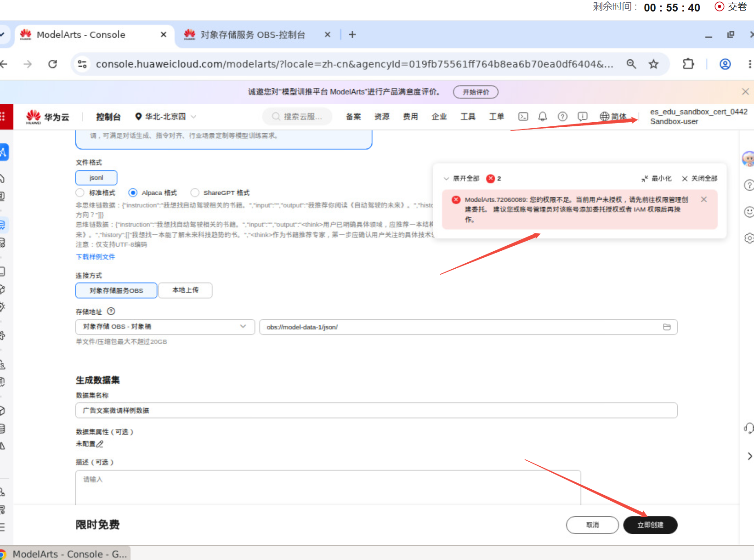
Task: Click the 剩余时间 countdown timer
Action: (646, 7)
